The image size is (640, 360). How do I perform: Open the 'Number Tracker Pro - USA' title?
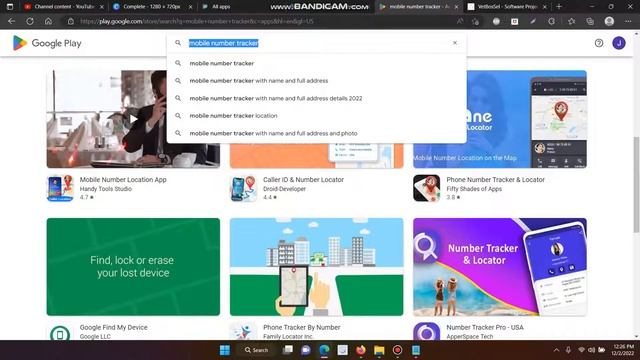(x=485, y=327)
